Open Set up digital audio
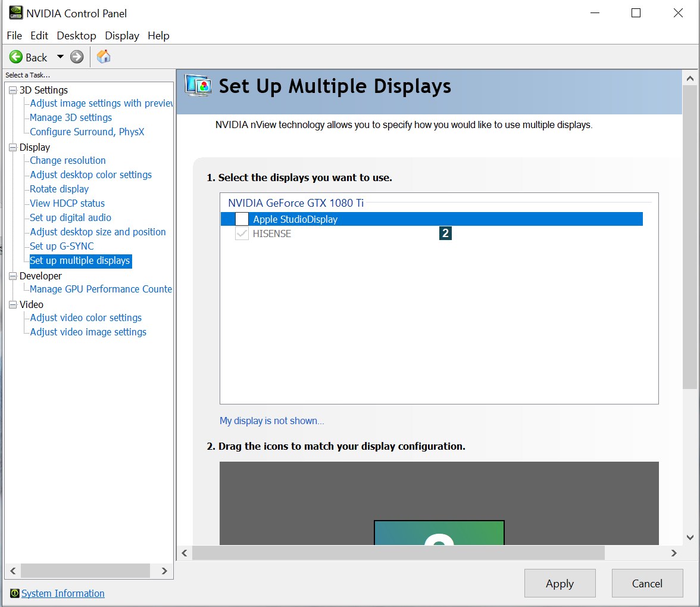 pyautogui.click(x=70, y=217)
